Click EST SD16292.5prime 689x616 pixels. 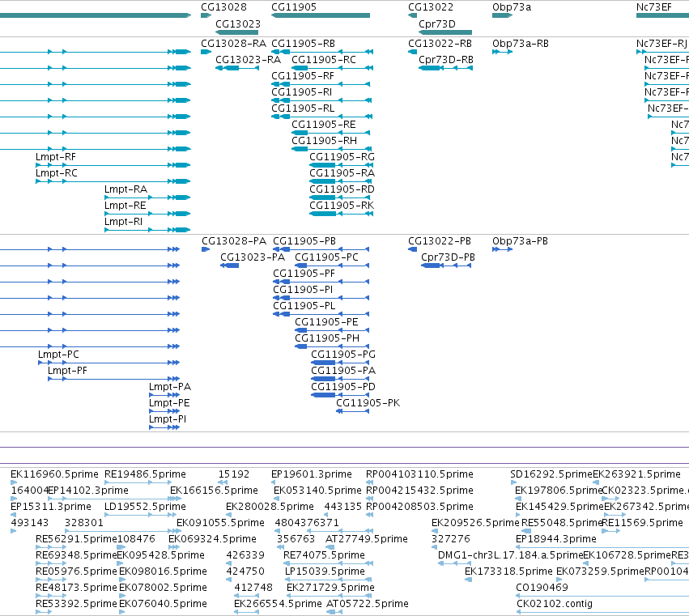point(551,474)
